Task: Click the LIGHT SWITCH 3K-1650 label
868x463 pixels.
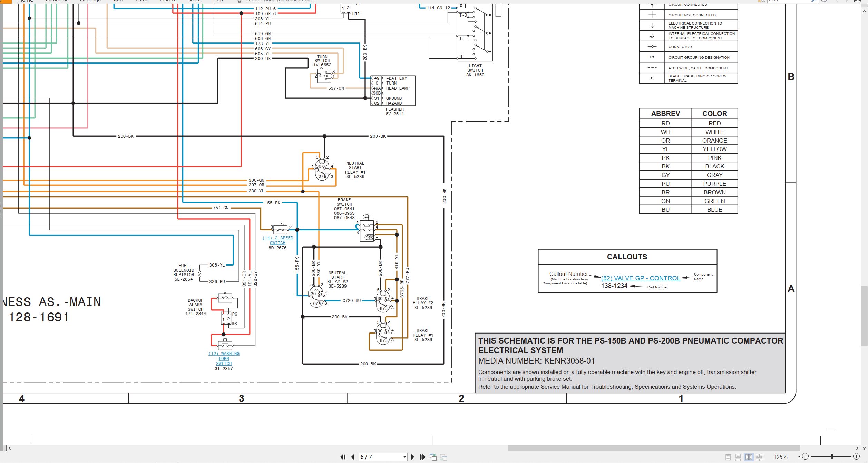Action: click(475, 70)
